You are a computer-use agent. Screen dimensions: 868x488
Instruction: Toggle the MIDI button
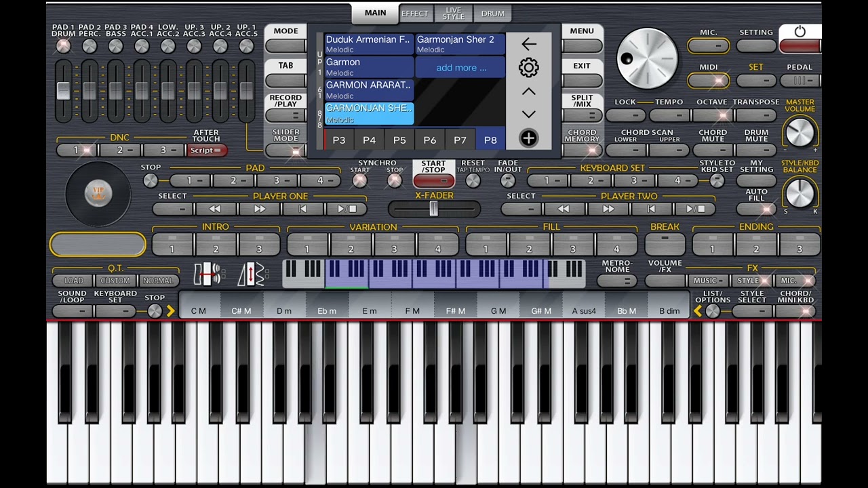point(709,81)
